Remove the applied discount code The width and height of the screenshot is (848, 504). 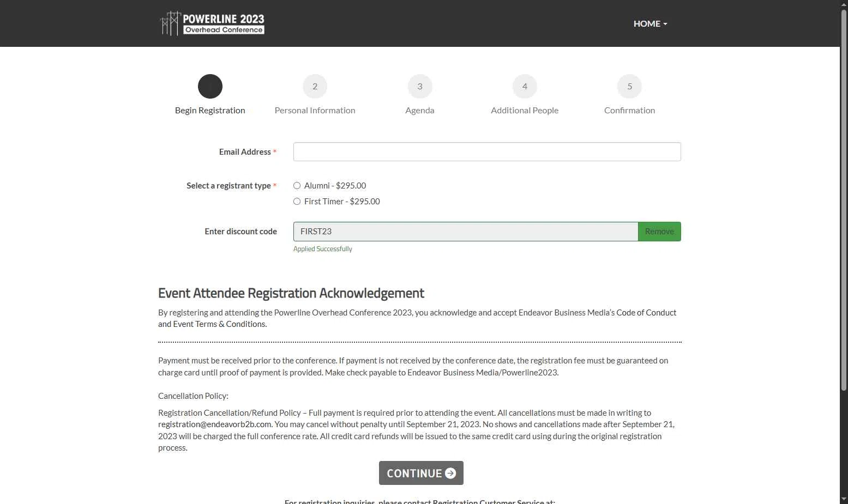pyautogui.click(x=659, y=232)
